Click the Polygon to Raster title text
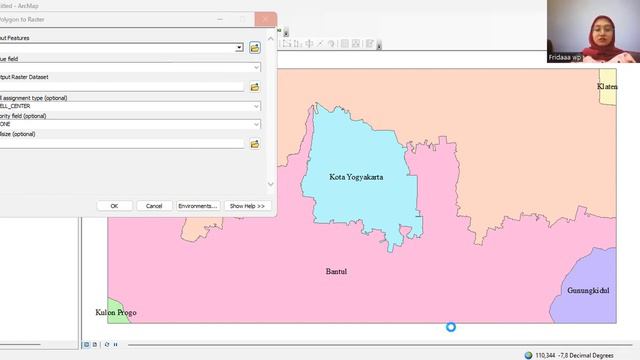The width and height of the screenshot is (640, 360). (22, 20)
